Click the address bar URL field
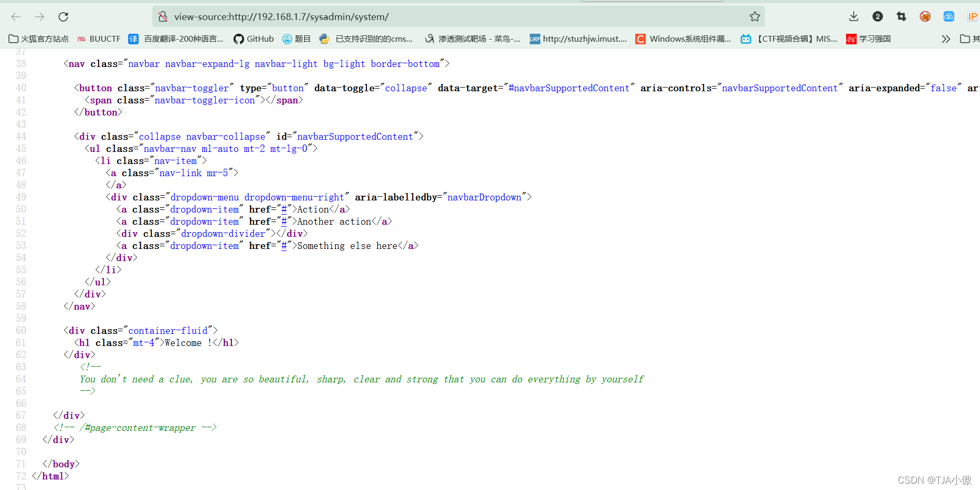The width and height of the screenshot is (980, 490). point(459,17)
